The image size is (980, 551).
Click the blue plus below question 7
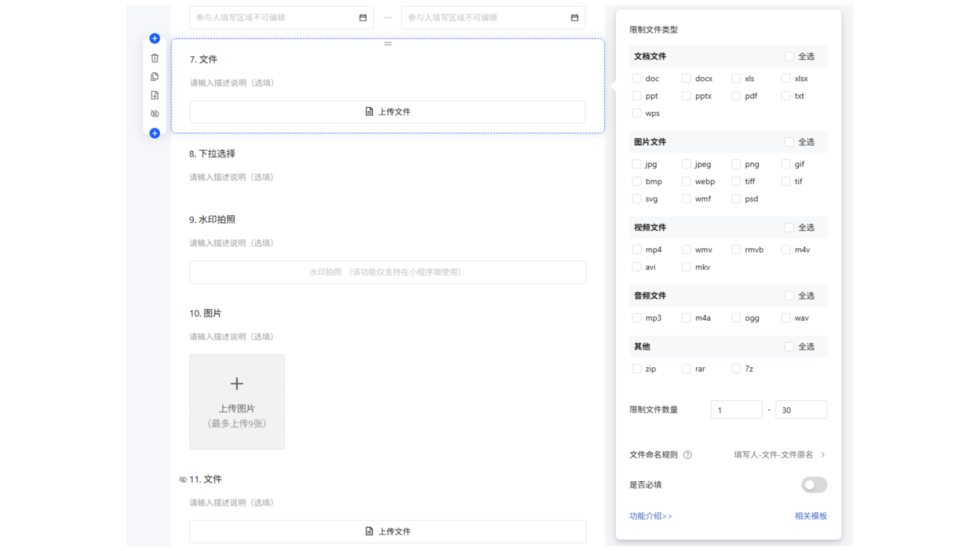(x=154, y=133)
